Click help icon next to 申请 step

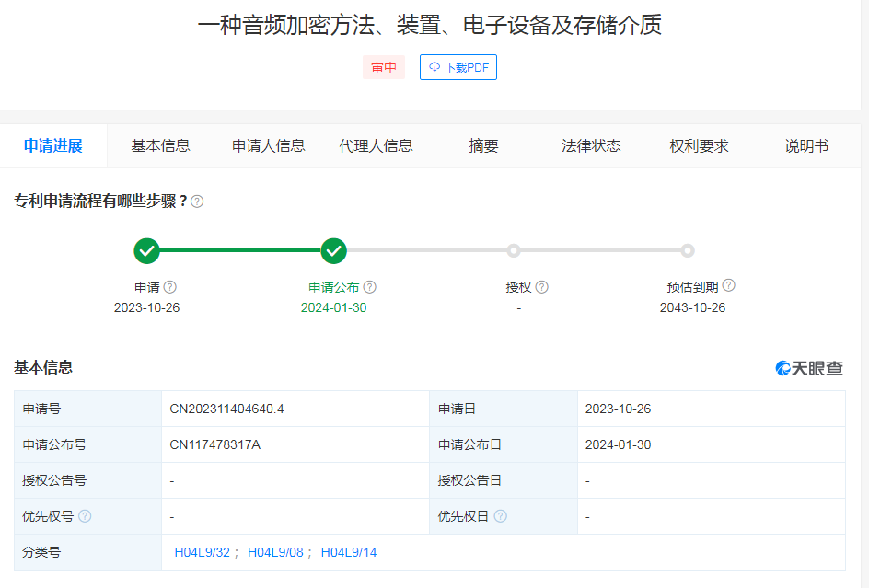tap(170, 286)
